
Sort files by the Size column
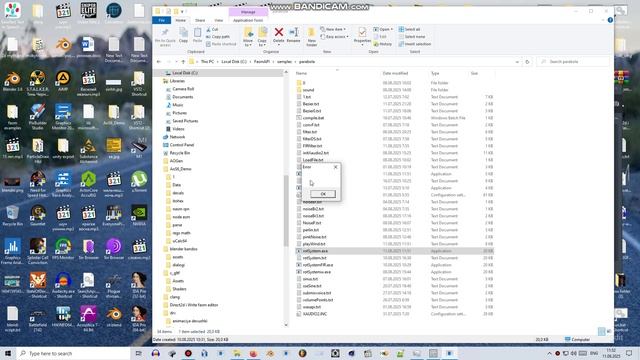474,73
